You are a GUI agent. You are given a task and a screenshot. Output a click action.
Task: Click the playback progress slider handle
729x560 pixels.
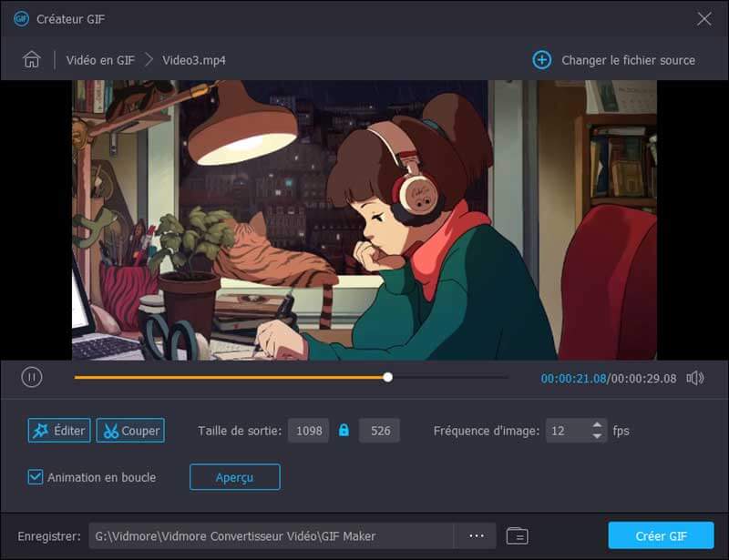coord(388,377)
